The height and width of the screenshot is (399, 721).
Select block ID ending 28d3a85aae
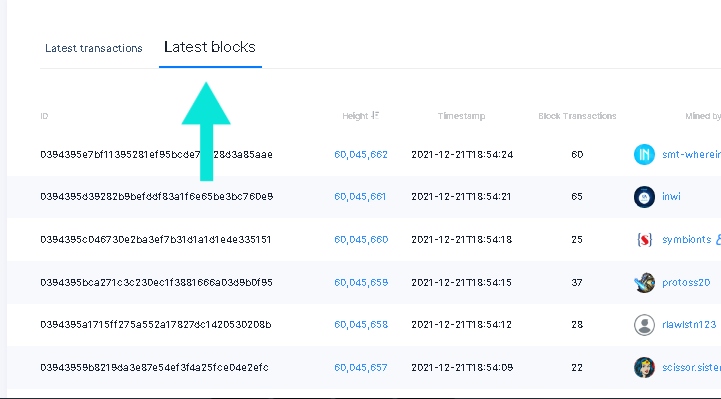tap(156, 154)
